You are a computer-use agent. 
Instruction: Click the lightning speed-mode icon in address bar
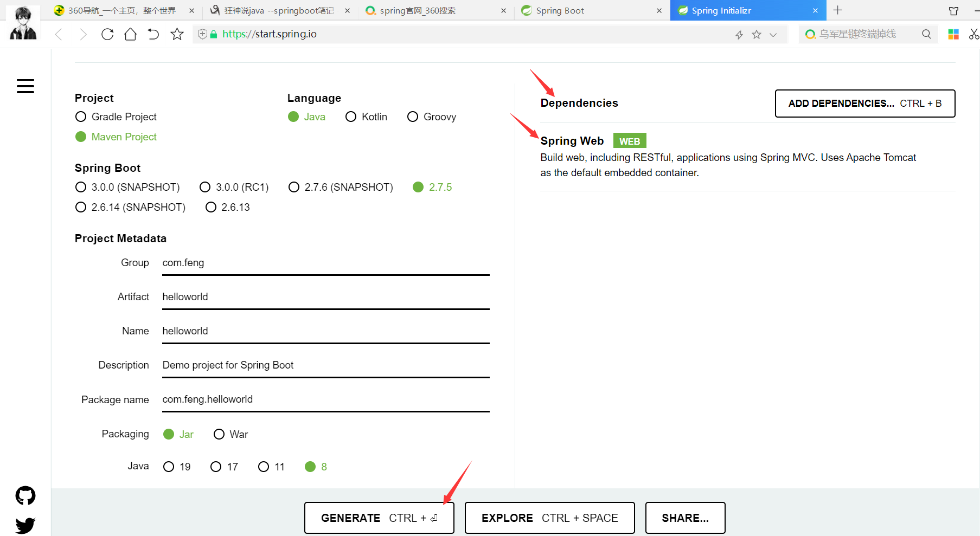tap(739, 35)
